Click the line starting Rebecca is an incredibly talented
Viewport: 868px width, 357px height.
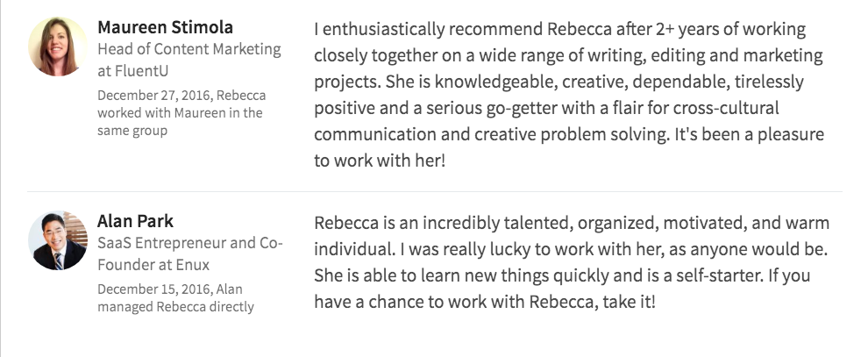pyautogui.click(x=572, y=223)
